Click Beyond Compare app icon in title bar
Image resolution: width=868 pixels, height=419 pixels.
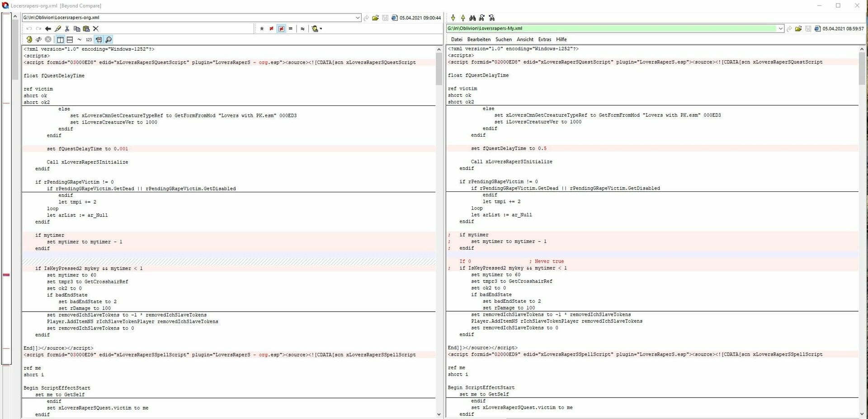click(x=5, y=5)
